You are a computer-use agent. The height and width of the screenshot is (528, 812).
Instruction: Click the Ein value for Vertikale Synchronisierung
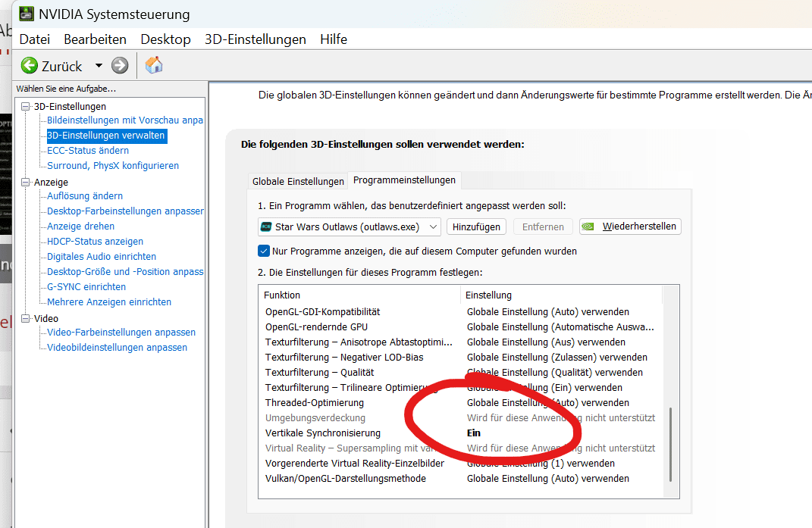(x=474, y=433)
